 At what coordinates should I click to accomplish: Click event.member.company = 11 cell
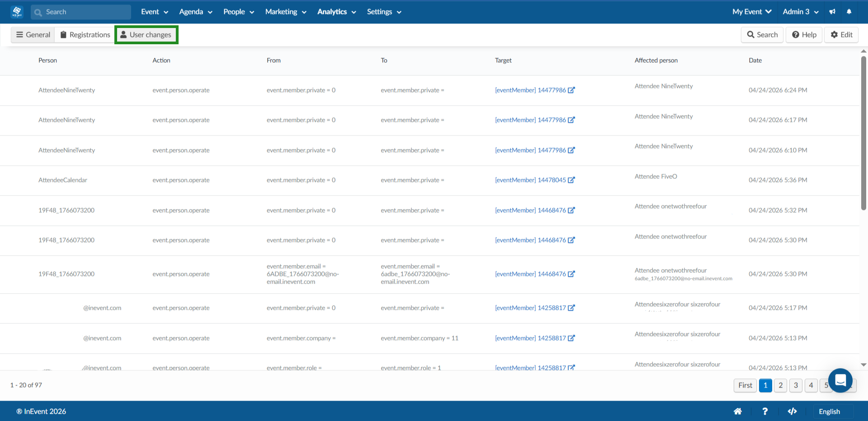[420, 338]
